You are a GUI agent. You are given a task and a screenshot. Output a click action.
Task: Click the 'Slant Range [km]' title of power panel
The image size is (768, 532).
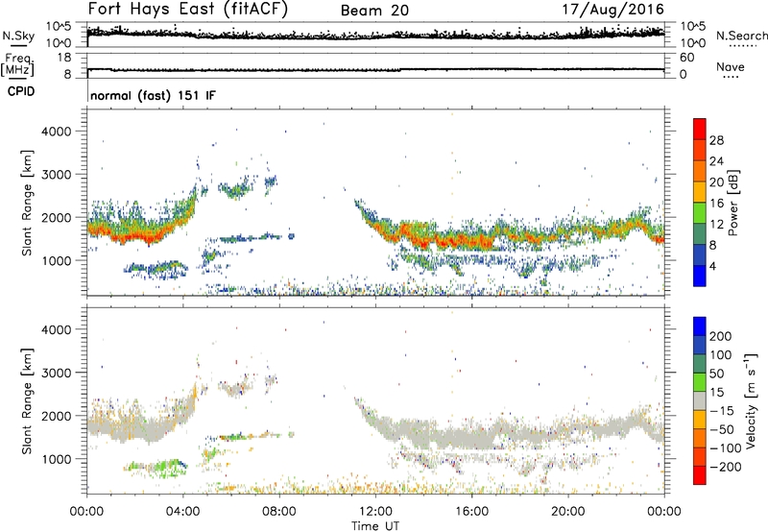click(27, 203)
